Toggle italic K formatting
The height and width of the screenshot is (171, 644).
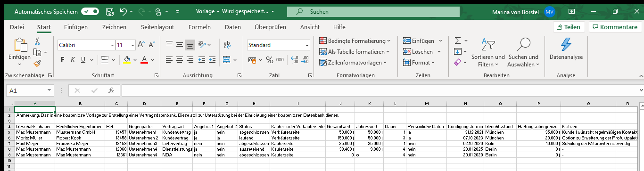[73, 60]
